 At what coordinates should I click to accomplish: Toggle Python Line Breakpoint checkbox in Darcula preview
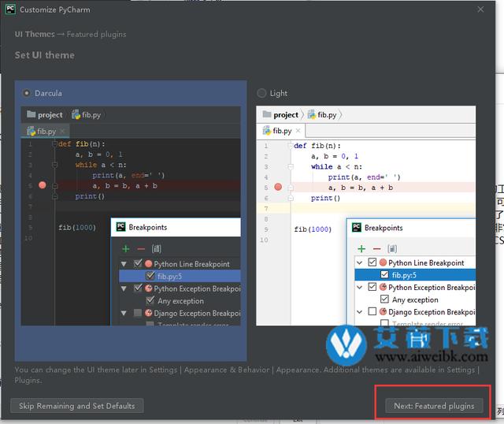(138, 264)
